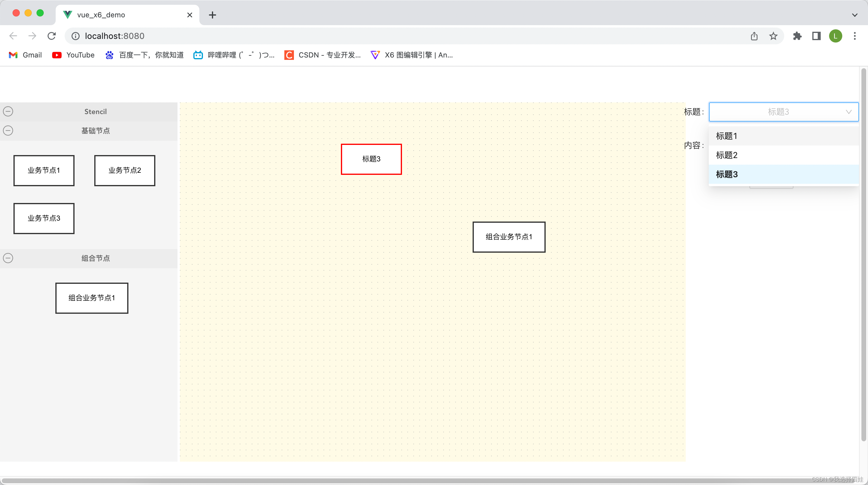Select 标题2 from the dropdown list
Image resolution: width=868 pixels, height=485 pixels.
pyautogui.click(x=726, y=155)
